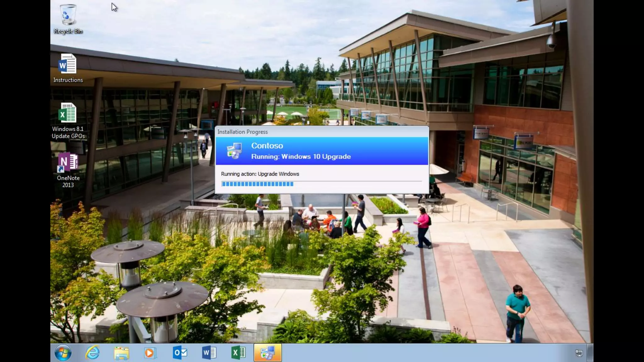Open the Action Center flag in the tray

pyautogui.click(x=579, y=353)
